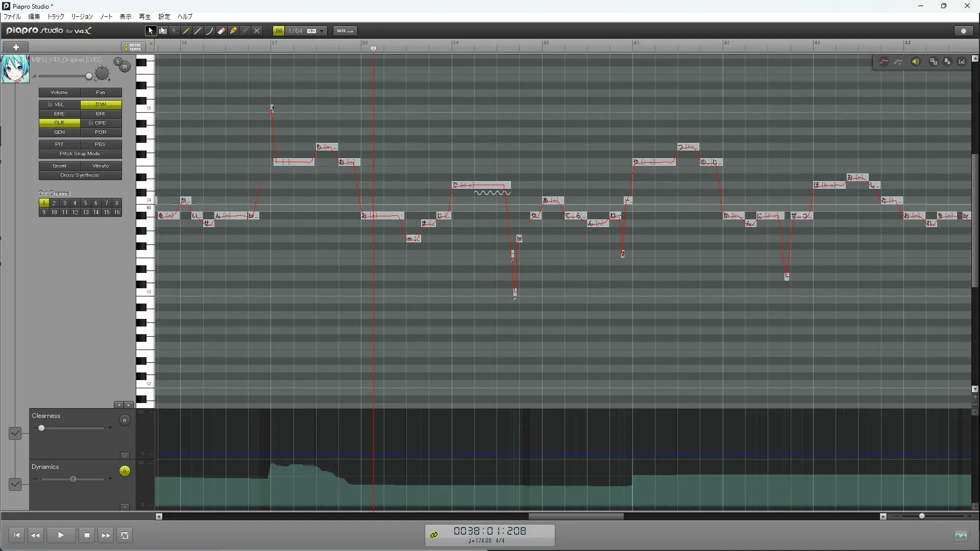Click the phoneme [a] display icon

click(962, 62)
